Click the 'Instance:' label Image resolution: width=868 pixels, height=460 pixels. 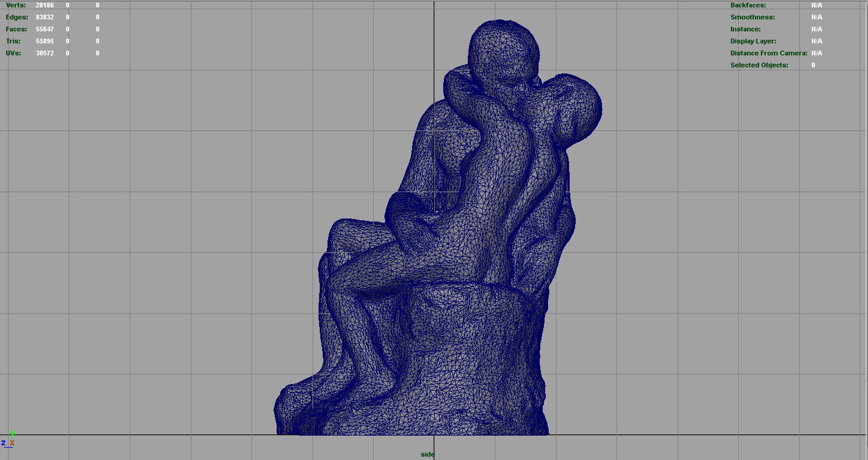(745, 29)
